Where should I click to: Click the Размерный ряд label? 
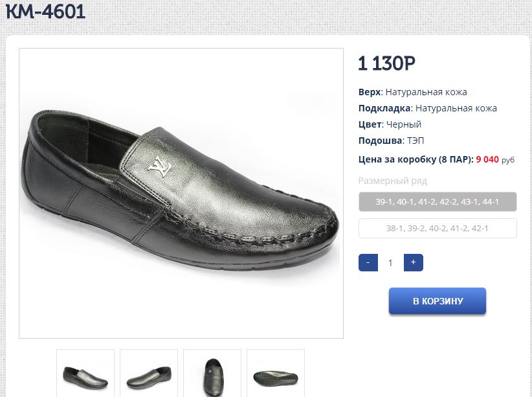click(x=393, y=181)
